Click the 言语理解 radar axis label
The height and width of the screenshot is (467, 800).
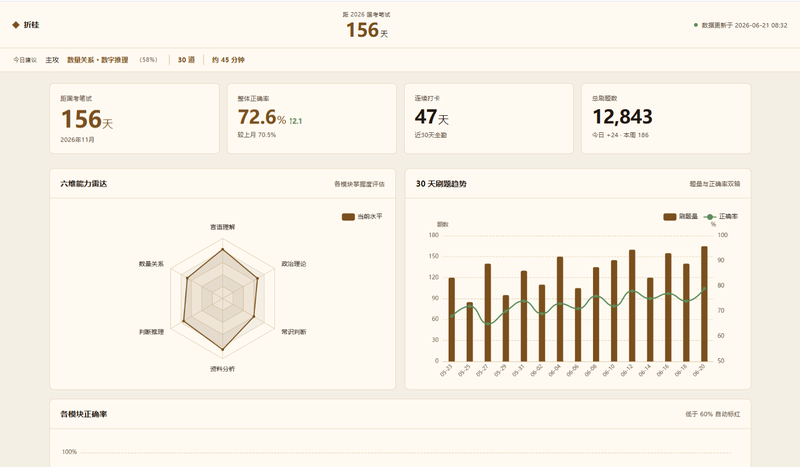pyautogui.click(x=222, y=227)
